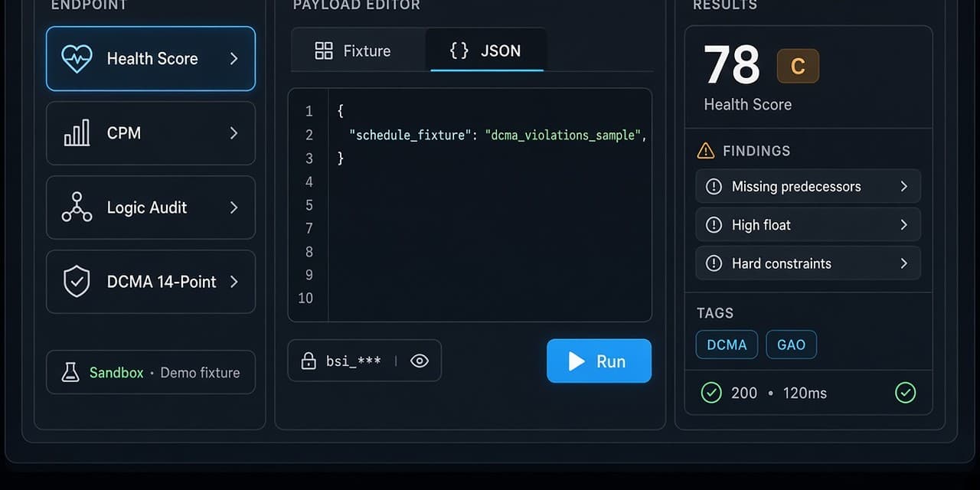Viewport: 980px width, 490px height.
Task: Open High float finding chevron
Action: (x=904, y=225)
